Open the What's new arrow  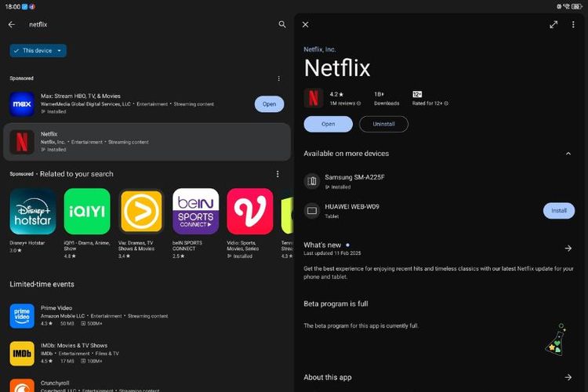click(x=568, y=249)
